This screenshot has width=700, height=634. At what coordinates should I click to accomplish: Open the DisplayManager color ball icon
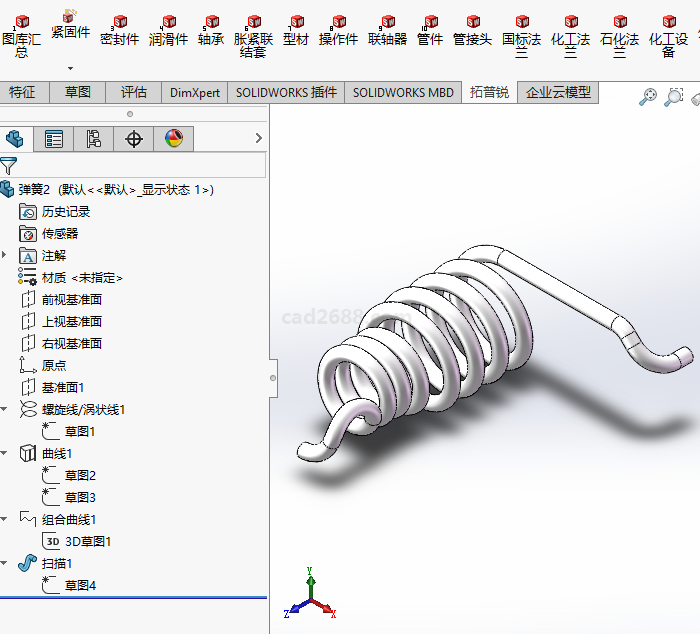[174, 139]
